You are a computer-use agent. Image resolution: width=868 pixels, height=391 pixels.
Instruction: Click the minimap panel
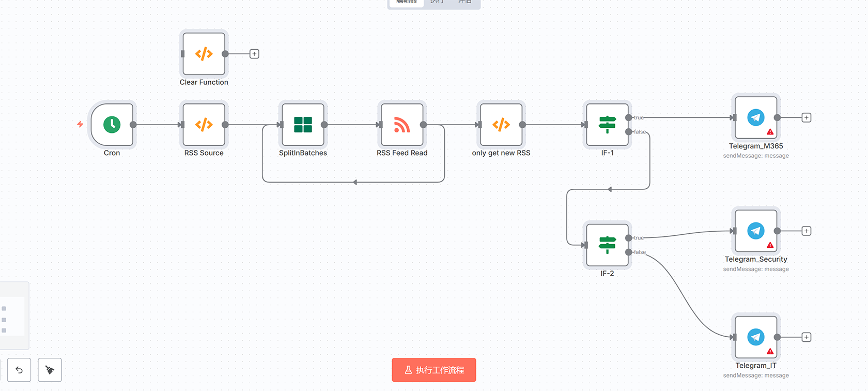(13, 315)
